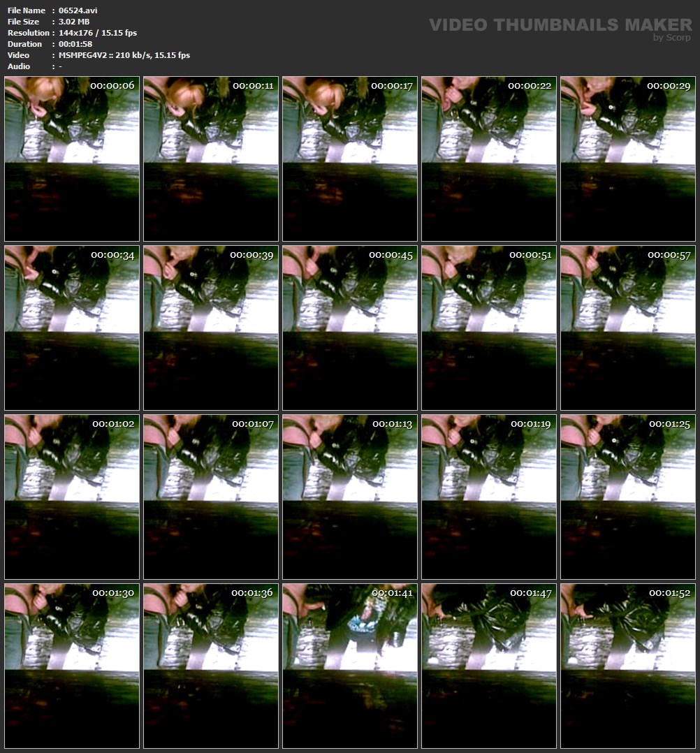Click the File Size label
Image resolution: width=700 pixels, height=753 pixels.
point(24,22)
